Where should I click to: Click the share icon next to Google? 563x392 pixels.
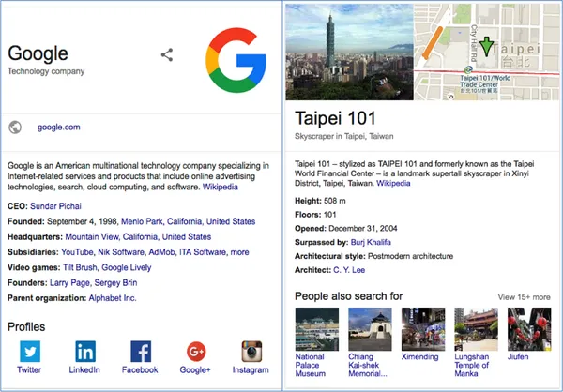click(x=167, y=55)
